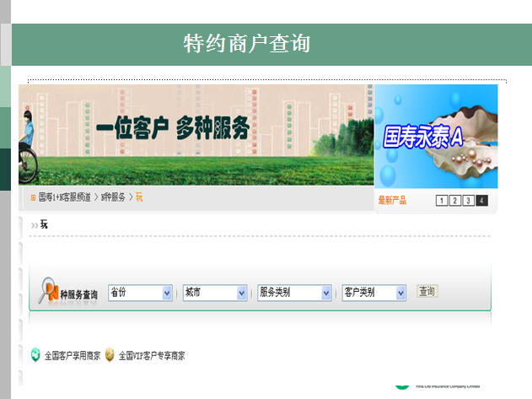
Task: Click the 特约商户查询 title
Action: pyautogui.click(x=247, y=44)
